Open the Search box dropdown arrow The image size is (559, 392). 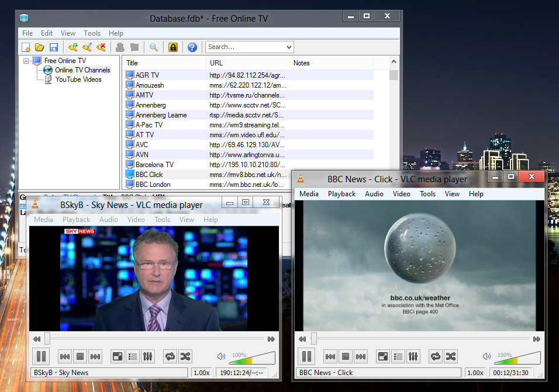point(289,47)
